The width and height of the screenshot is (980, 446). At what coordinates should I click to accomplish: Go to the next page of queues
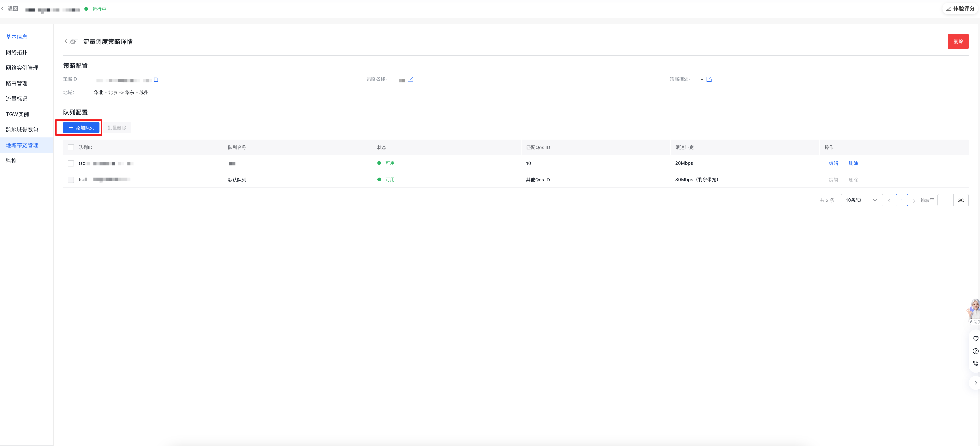(x=914, y=201)
